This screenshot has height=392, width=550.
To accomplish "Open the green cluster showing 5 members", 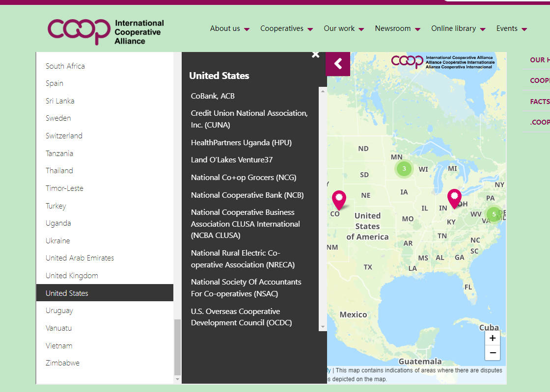I will 494,214.
